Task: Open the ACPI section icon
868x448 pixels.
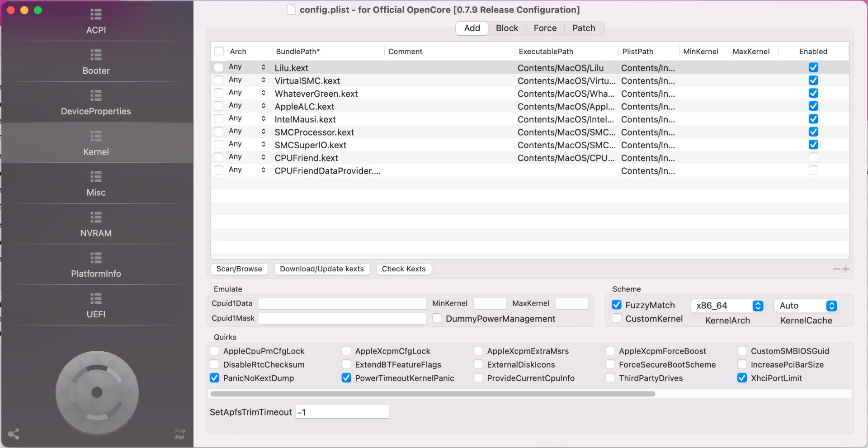Action: pos(96,14)
